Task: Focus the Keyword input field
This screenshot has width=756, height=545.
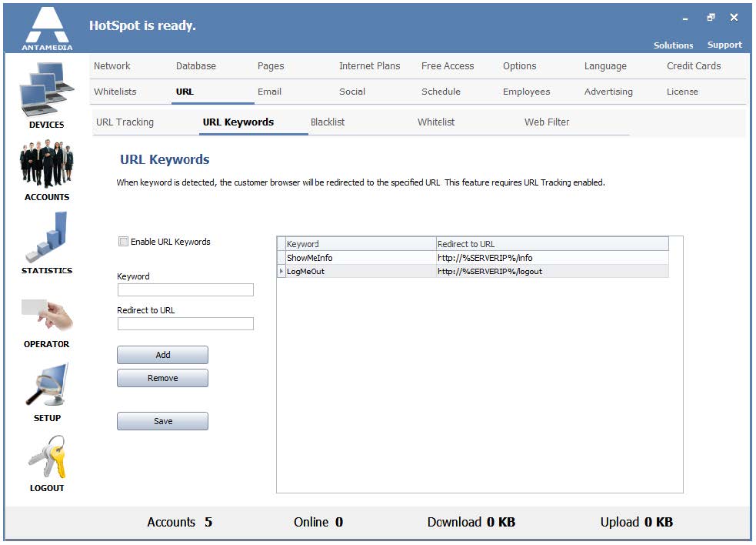Action: [185, 290]
